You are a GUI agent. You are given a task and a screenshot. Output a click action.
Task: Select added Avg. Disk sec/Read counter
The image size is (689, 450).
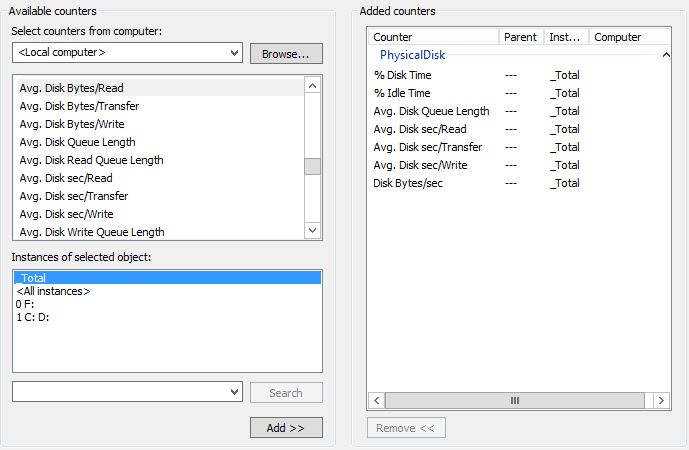tap(519, 129)
